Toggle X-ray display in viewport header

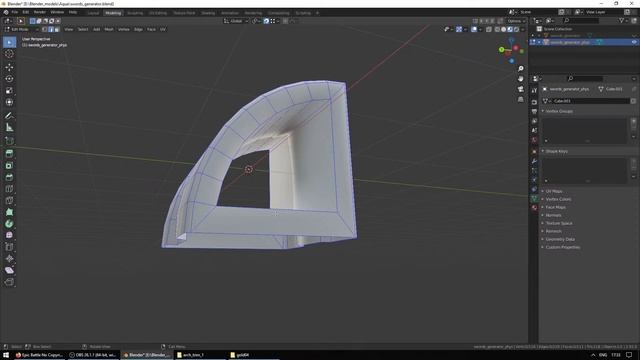489,29
